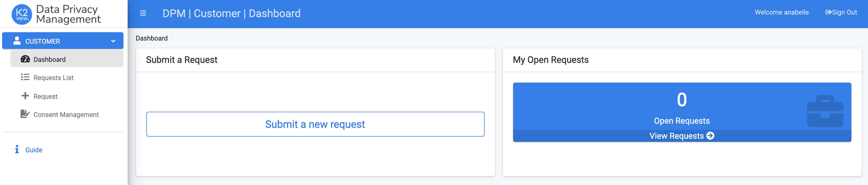
Task: Toggle the hamburger sidebar menu icon
Action: pyautogui.click(x=143, y=13)
